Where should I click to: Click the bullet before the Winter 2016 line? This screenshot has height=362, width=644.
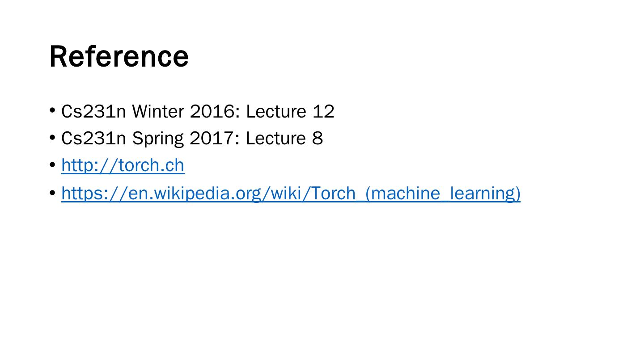[53, 110]
